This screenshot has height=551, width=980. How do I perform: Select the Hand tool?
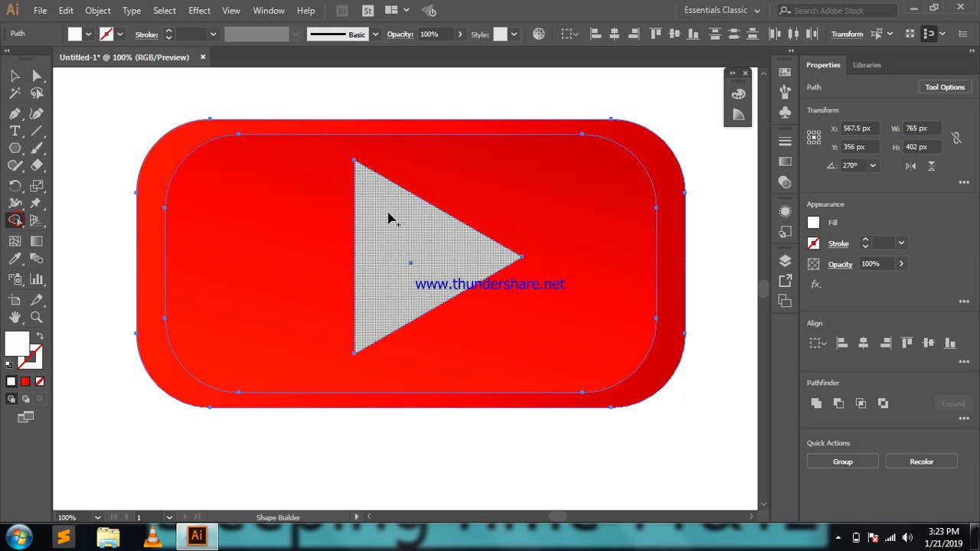tap(15, 317)
